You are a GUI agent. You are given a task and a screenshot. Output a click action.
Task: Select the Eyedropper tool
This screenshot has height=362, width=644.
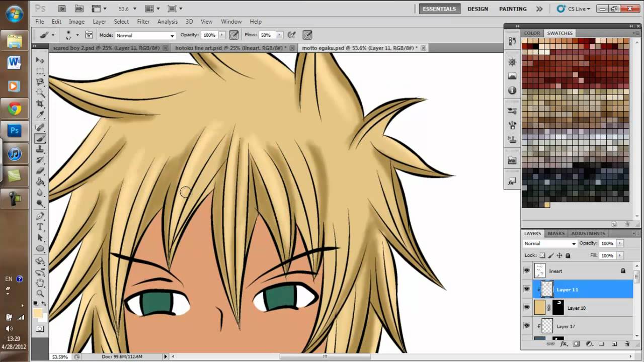click(40, 115)
